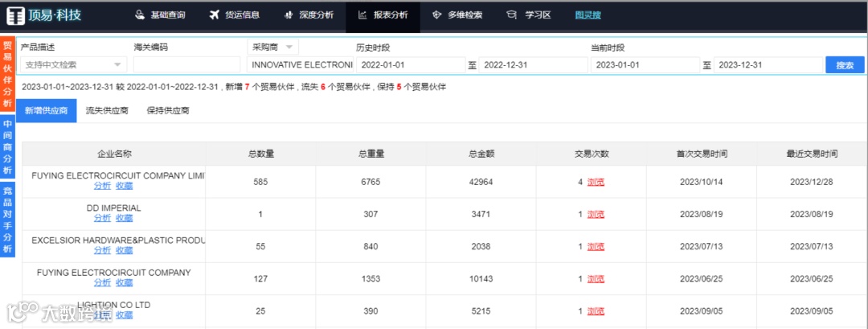Click 浏览 in the DD IMPERIAL row
The height and width of the screenshot is (329, 868).
[x=596, y=214]
